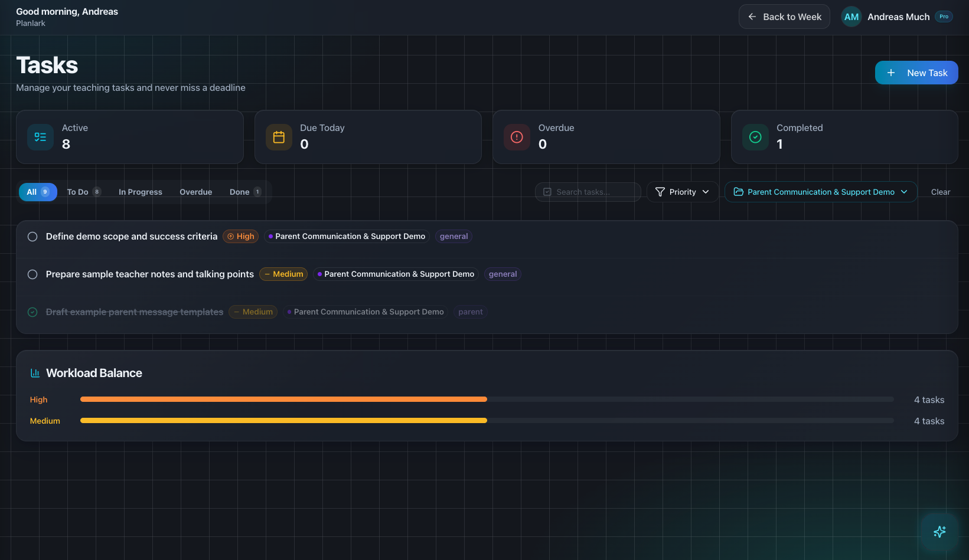Click the Due Today calendar icon
The height and width of the screenshot is (560, 969).
(279, 137)
